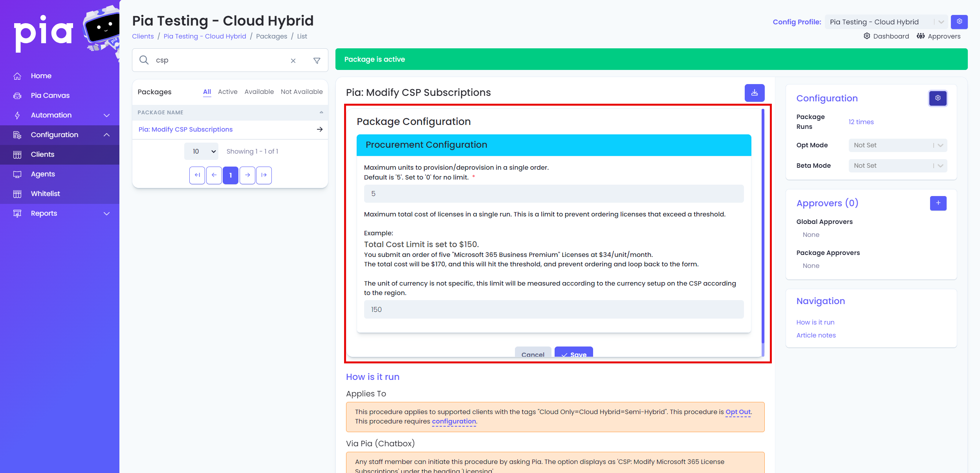The height and width of the screenshot is (473, 980).
Task: Go to previous page of packages
Action: tap(214, 175)
